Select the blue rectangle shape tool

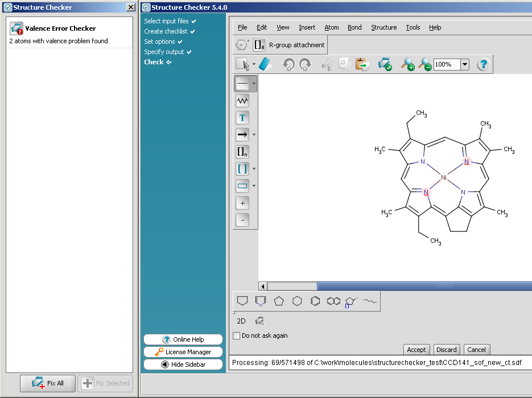coord(242,186)
